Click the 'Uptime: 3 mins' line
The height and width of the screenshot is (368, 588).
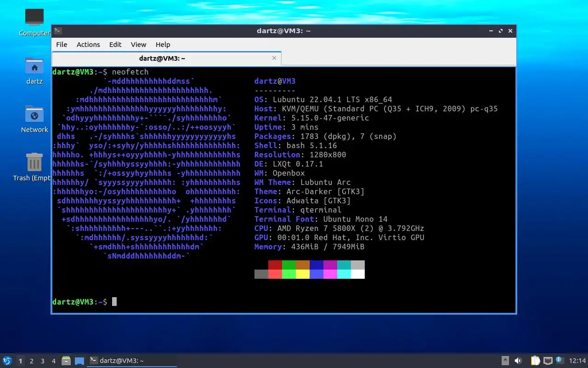(287, 127)
